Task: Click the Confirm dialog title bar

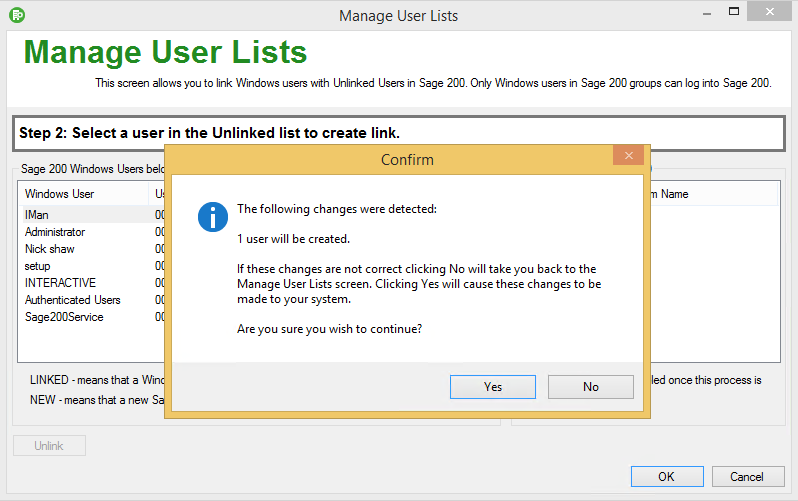Action: pyautogui.click(x=407, y=160)
